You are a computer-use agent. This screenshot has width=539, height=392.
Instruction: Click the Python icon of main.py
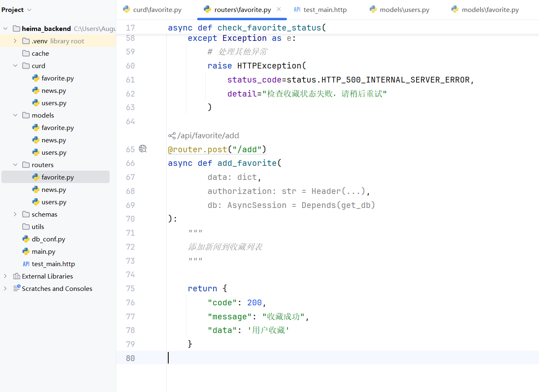26,251
